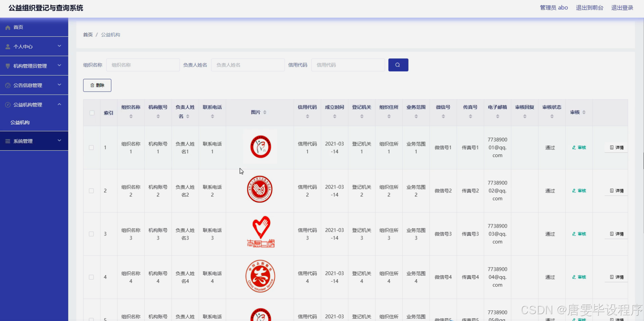Focus the 信用代码 search field

point(348,65)
